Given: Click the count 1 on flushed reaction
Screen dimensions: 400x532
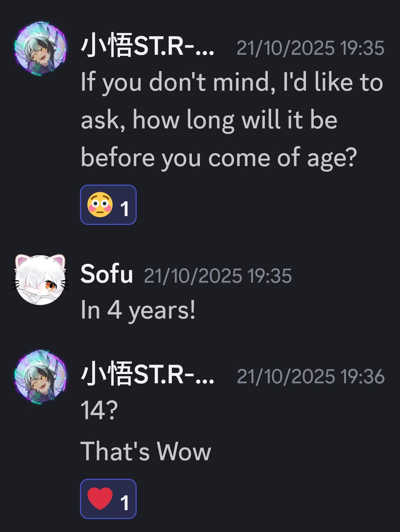Looking at the screenshot, I should click(x=124, y=209).
